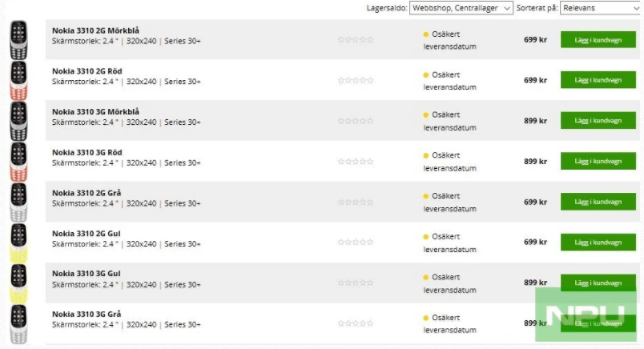644x349 pixels.
Task: Add Nokia 3310 3G Gul to cart
Action: 598,283
